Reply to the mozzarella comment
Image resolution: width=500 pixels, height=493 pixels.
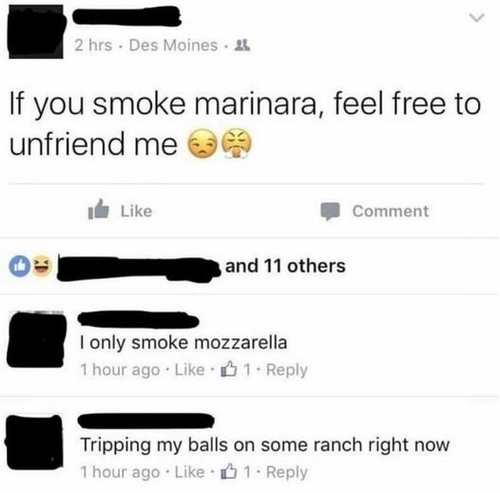click(x=287, y=370)
